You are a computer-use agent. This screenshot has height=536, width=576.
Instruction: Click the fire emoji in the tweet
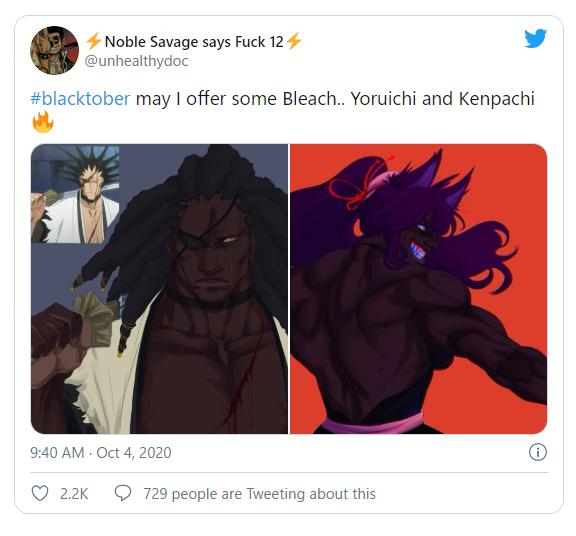pyautogui.click(x=43, y=122)
